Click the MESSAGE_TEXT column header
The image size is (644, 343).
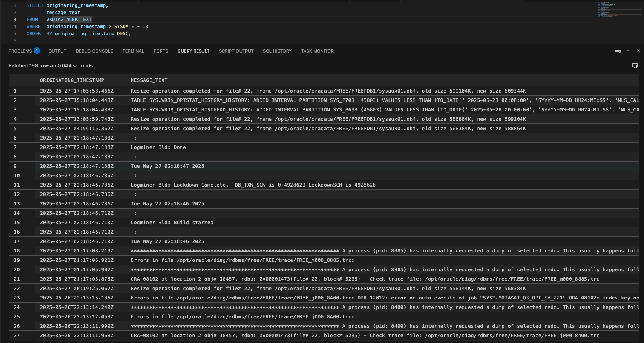point(149,80)
